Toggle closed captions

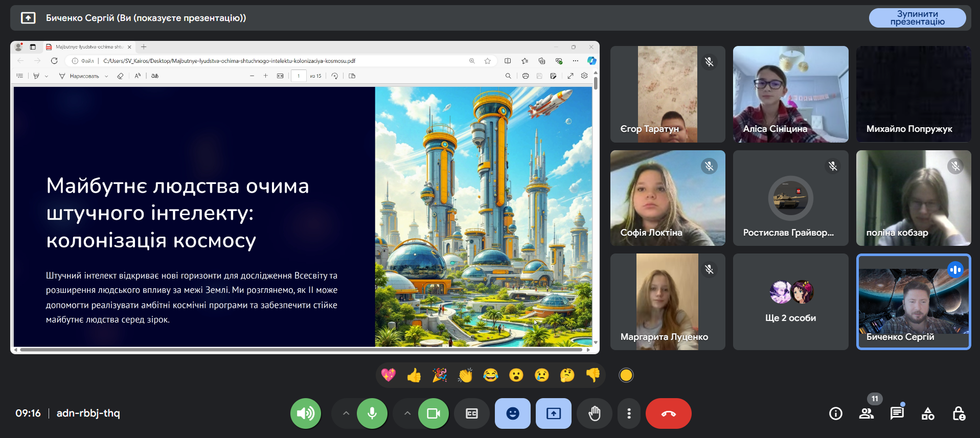[472, 413]
